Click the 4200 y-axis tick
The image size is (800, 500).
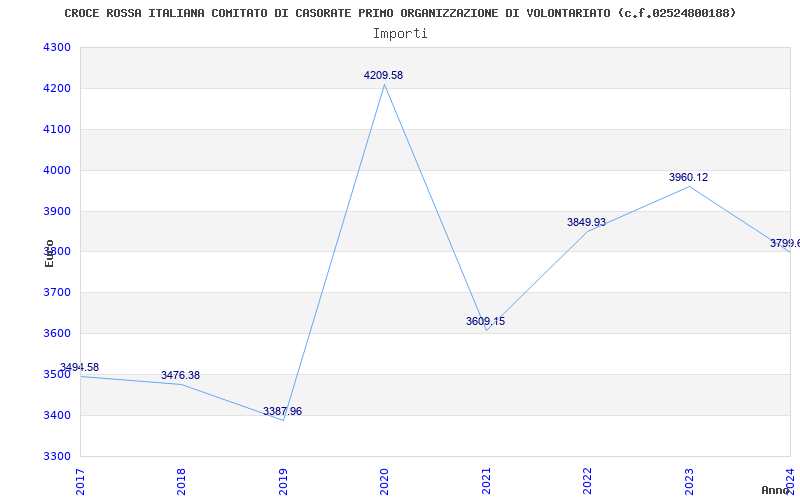(x=57, y=88)
